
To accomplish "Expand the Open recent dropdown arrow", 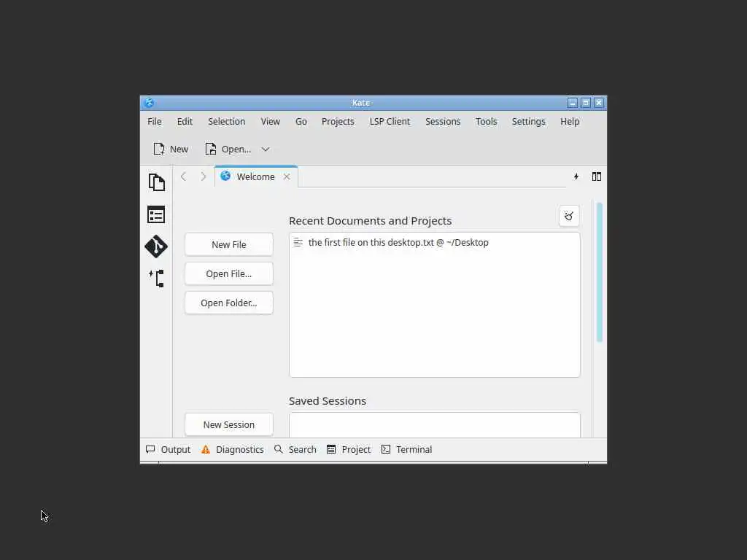I will click(266, 149).
